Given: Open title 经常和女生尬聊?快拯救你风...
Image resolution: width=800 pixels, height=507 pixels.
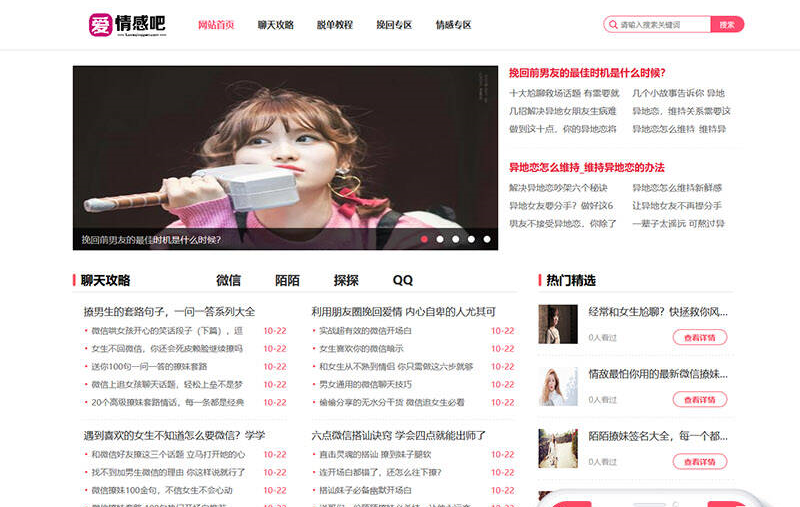Looking at the screenshot, I should coord(658,311).
